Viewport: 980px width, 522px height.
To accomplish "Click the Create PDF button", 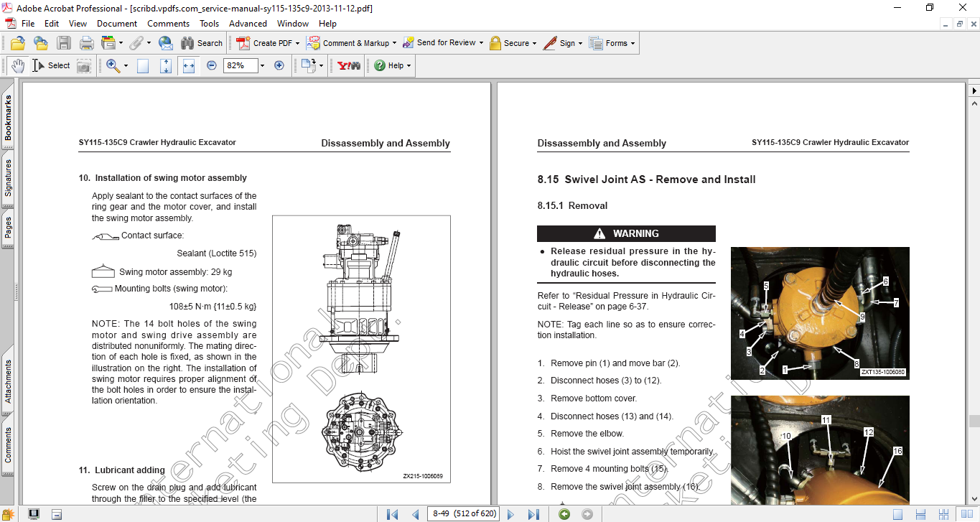I will (x=267, y=43).
